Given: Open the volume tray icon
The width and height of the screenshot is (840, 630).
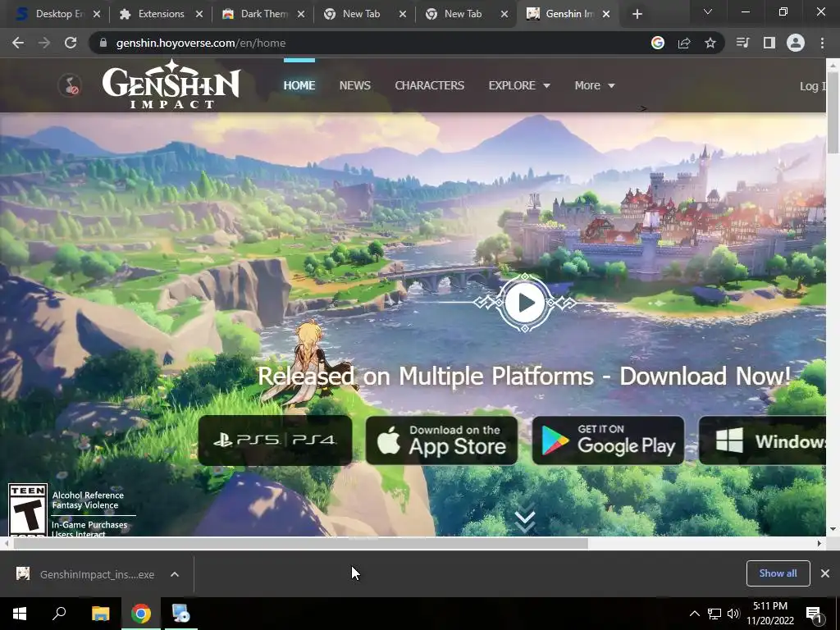Looking at the screenshot, I should (x=733, y=614).
